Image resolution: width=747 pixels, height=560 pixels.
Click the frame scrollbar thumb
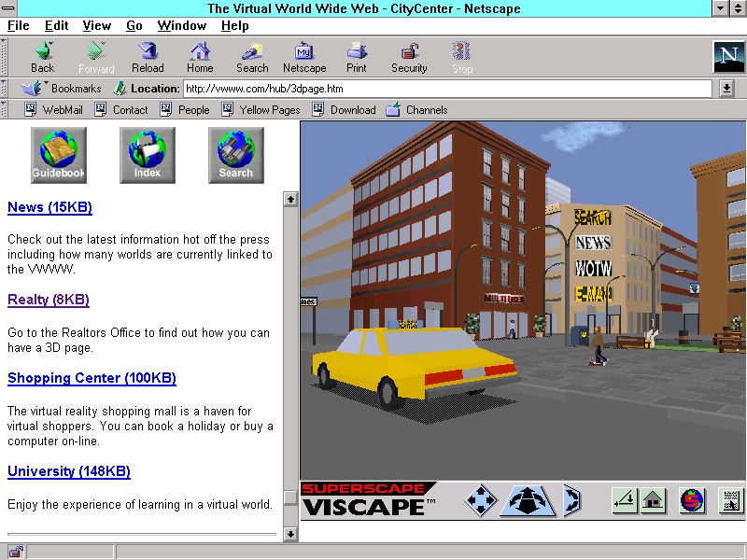290,497
